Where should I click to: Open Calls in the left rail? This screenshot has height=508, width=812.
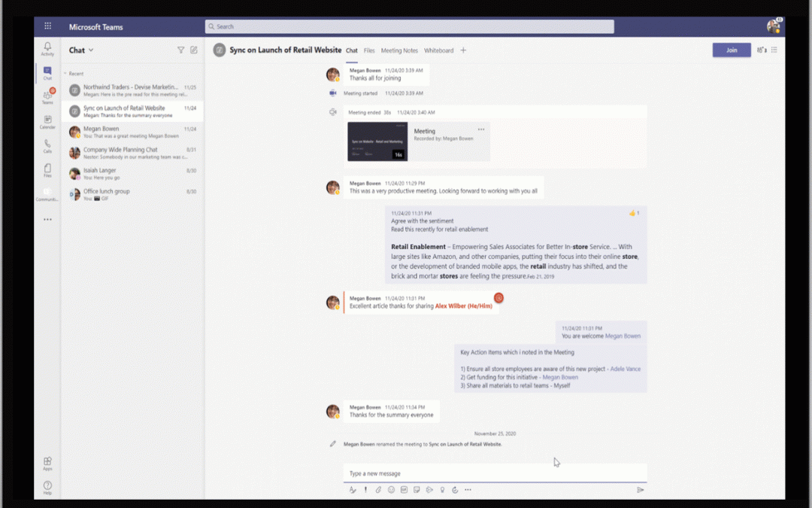pyautogui.click(x=47, y=146)
